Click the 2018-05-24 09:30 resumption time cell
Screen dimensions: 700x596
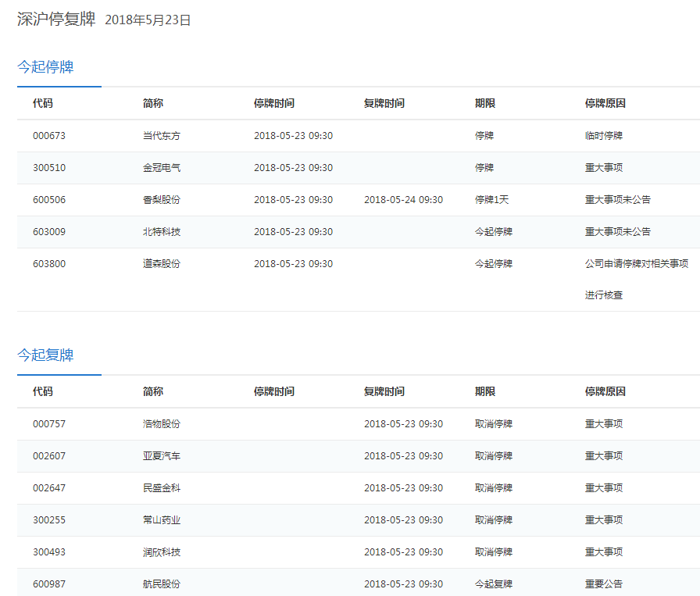pos(403,200)
